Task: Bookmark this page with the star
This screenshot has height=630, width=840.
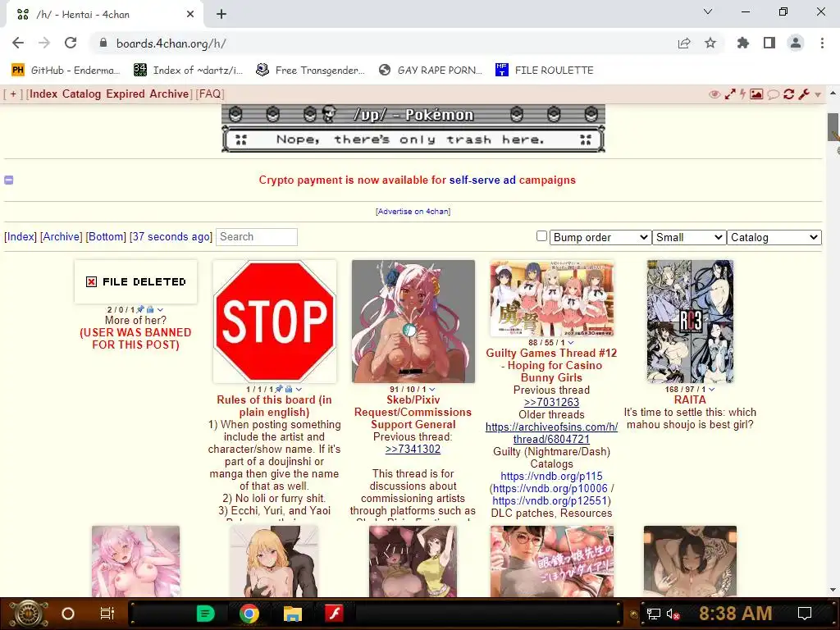Action: (x=710, y=43)
